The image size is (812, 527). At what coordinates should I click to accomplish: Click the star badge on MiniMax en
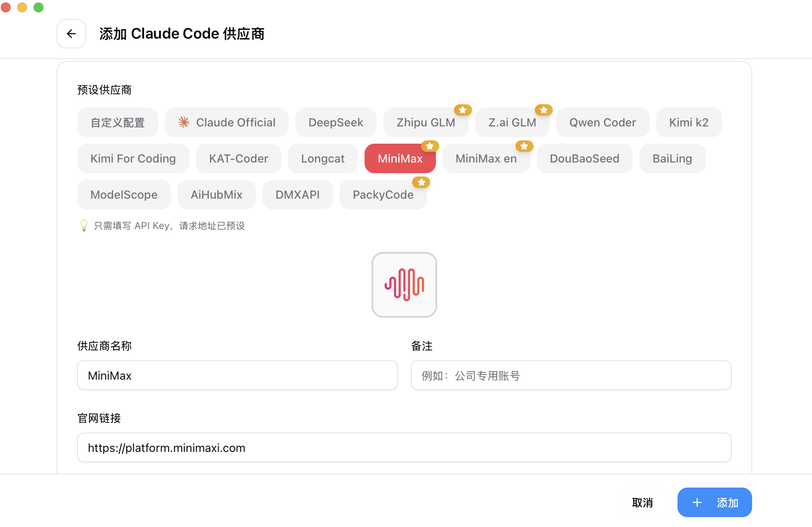tap(524, 146)
